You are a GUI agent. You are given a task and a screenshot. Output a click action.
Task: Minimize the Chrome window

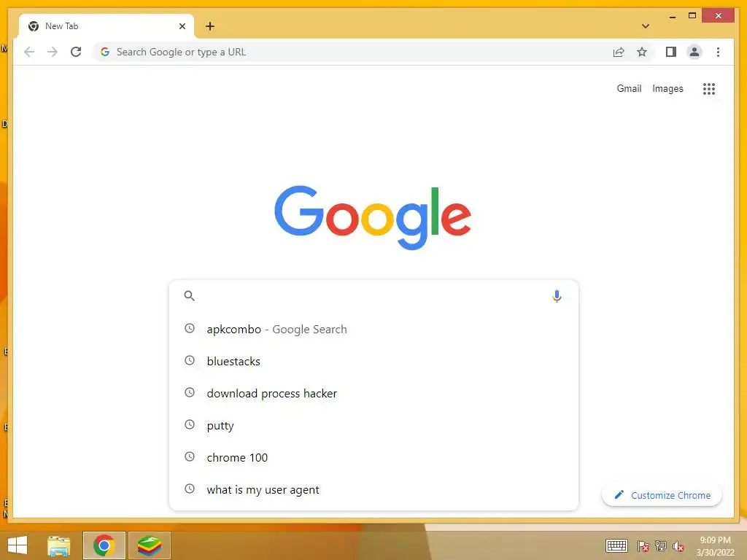point(672,16)
